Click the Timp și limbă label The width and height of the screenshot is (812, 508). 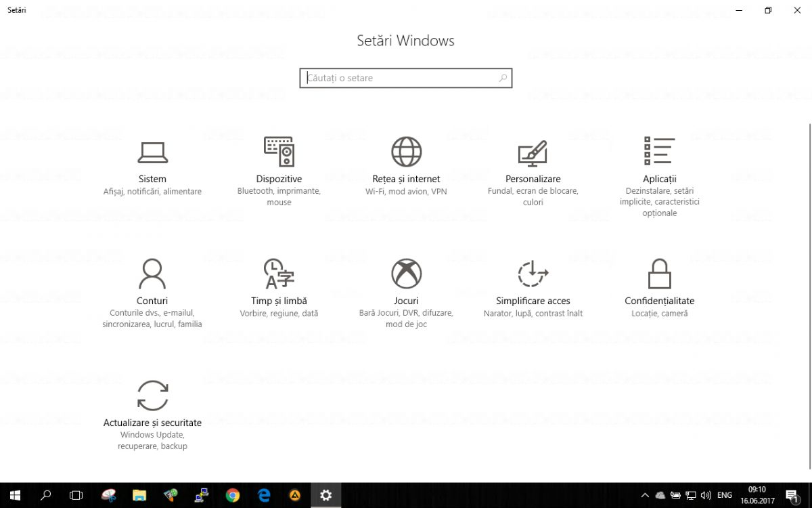[279, 301]
